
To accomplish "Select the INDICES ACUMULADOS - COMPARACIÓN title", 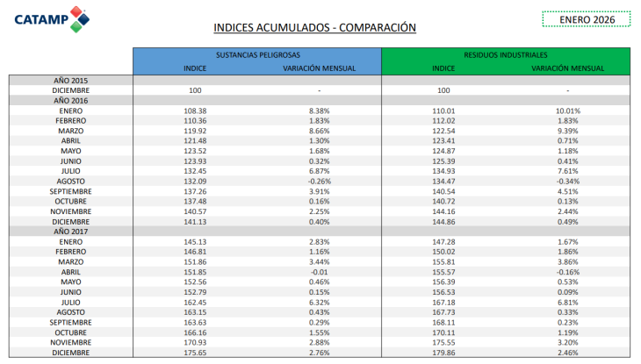I will pyautogui.click(x=314, y=27).
